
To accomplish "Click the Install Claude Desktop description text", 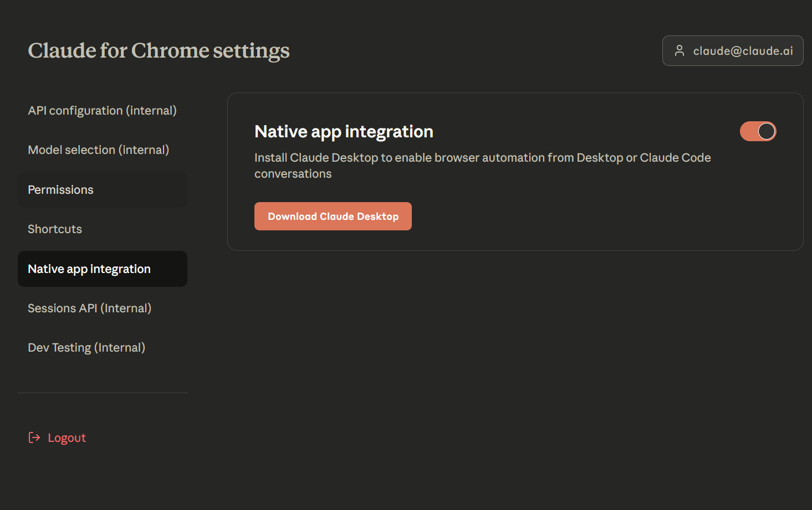I will point(482,158).
